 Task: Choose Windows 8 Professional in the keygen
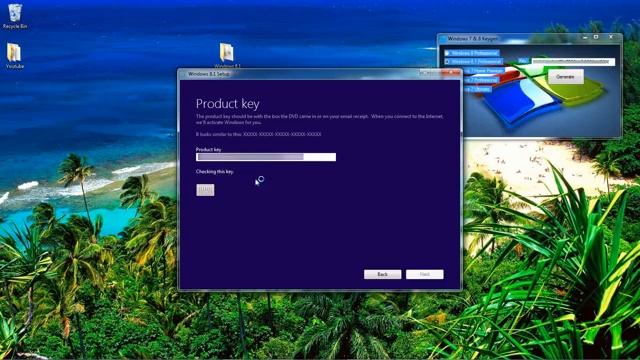click(x=472, y=53)
